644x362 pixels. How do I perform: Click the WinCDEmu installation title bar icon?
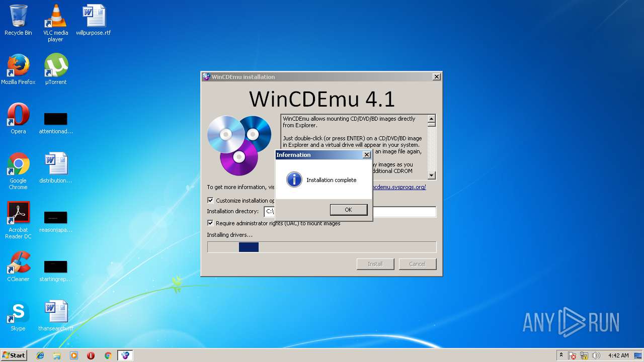[206, 77]
